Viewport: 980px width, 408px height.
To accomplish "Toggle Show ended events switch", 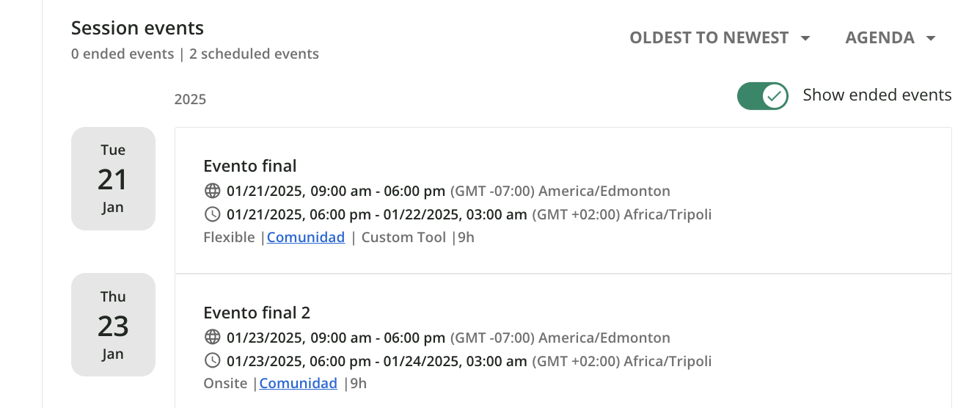I will click(x=763, y=95).
